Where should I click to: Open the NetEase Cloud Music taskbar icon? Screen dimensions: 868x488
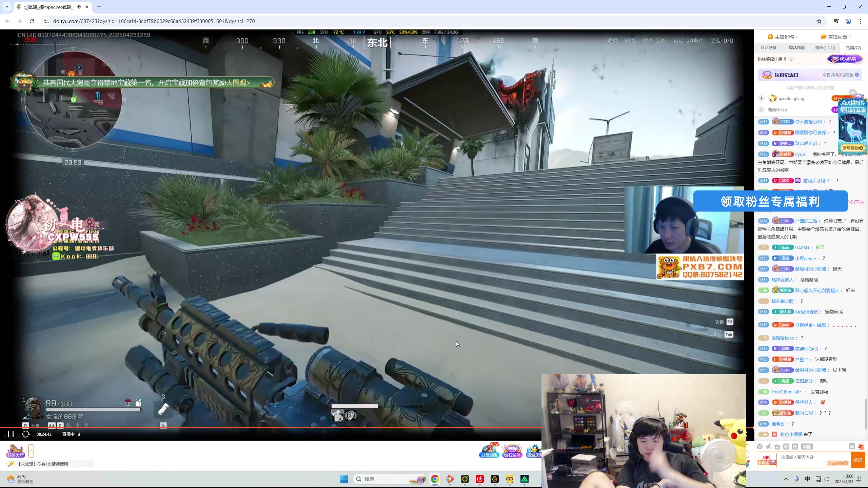479,479
